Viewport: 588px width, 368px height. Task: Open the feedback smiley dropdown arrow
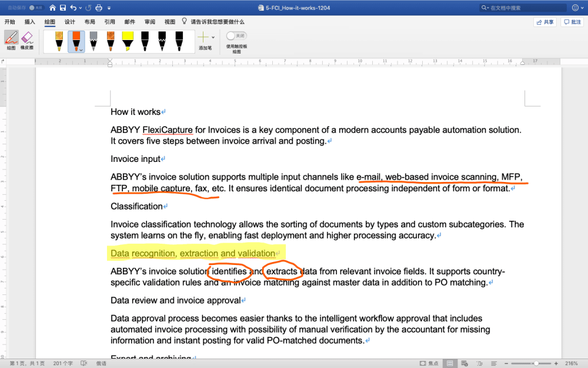[582, 8]
